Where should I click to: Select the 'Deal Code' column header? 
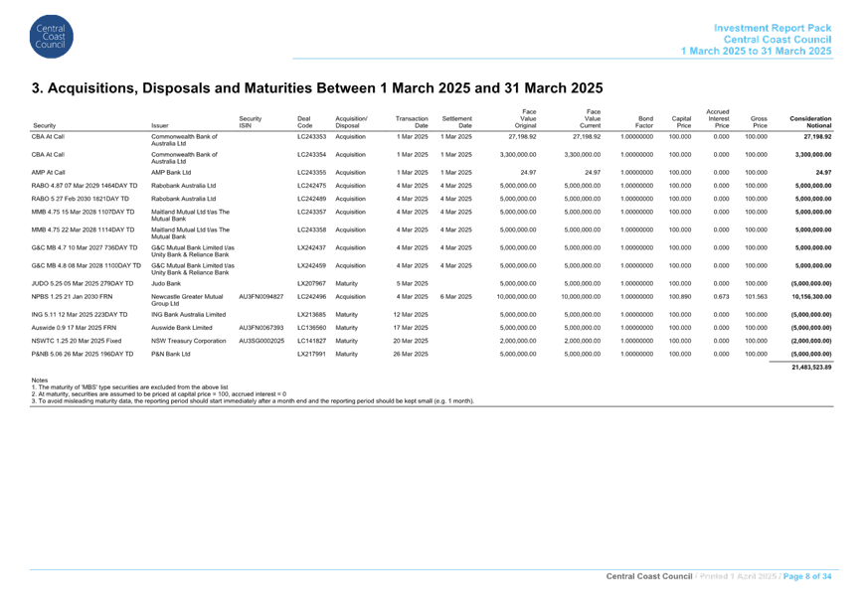304,122
